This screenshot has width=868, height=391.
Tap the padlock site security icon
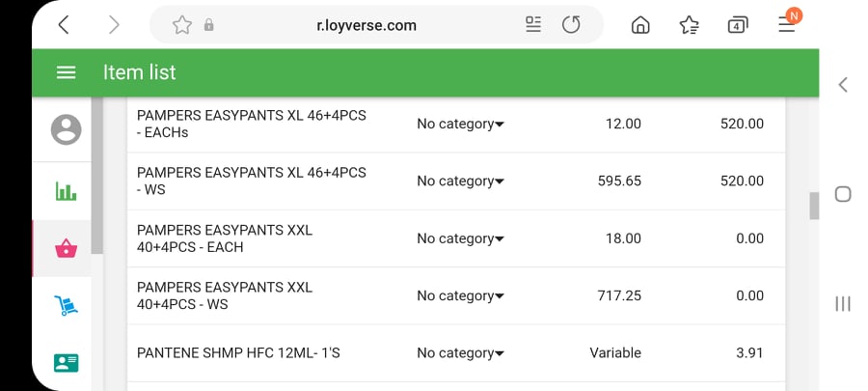(208, 25)
